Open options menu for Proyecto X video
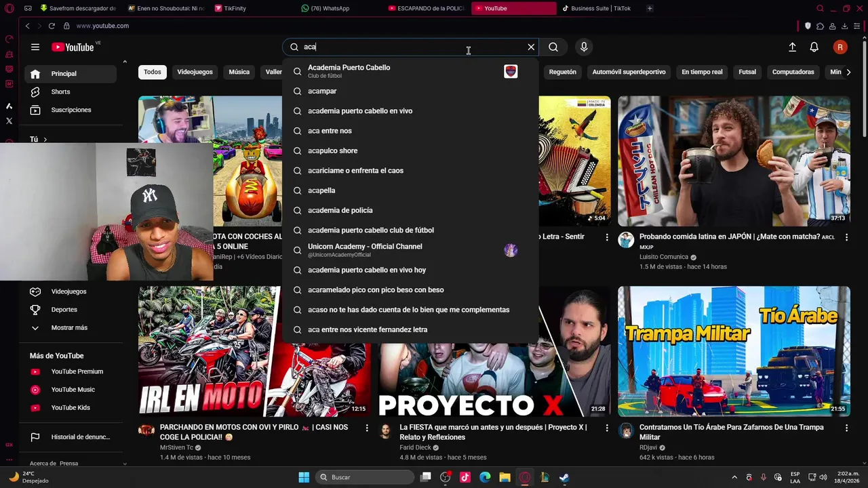 tap(607, 428)
